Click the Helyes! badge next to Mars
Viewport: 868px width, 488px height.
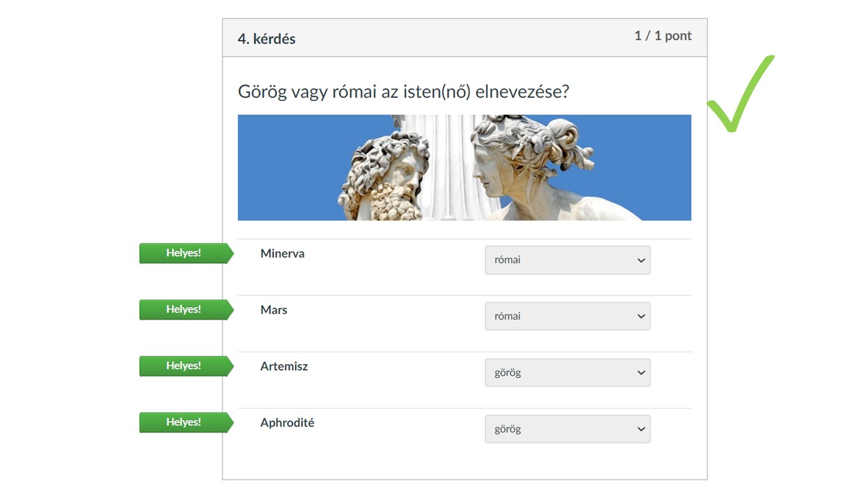pos(186,310)
